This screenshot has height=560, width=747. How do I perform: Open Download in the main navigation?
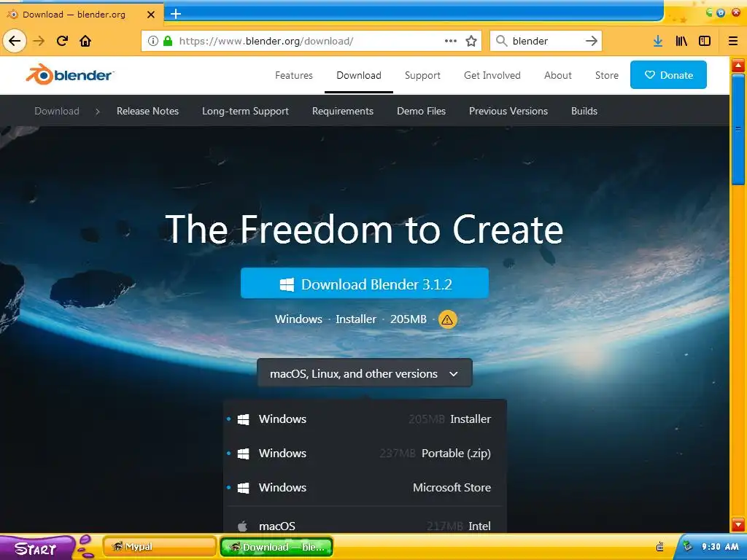pyautogui.click(x=359, y=75)
